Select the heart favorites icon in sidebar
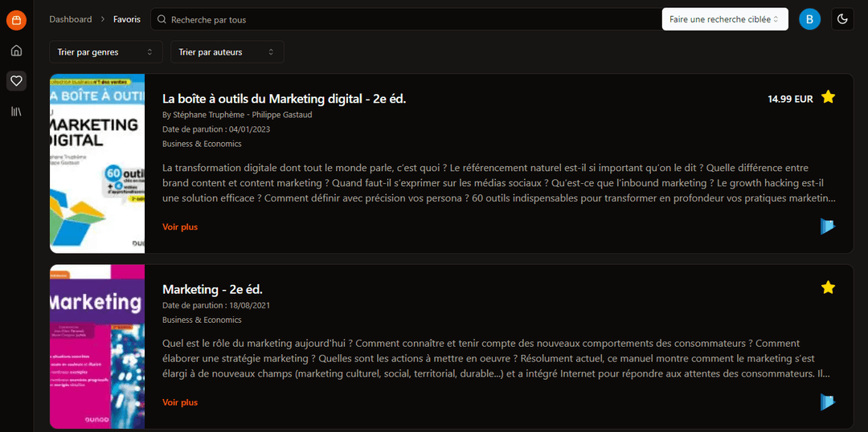The height and width of the screenshot is (432, 868). [x=17, y=81]
